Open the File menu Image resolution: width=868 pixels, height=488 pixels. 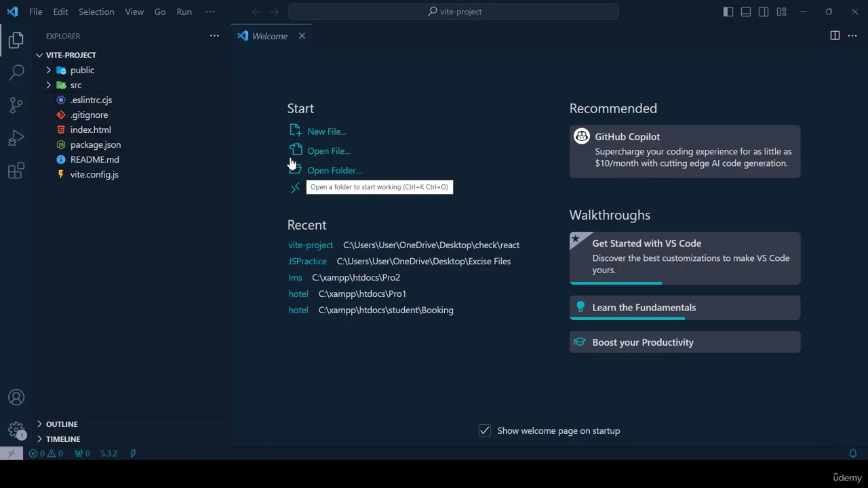tap(35, 12)
